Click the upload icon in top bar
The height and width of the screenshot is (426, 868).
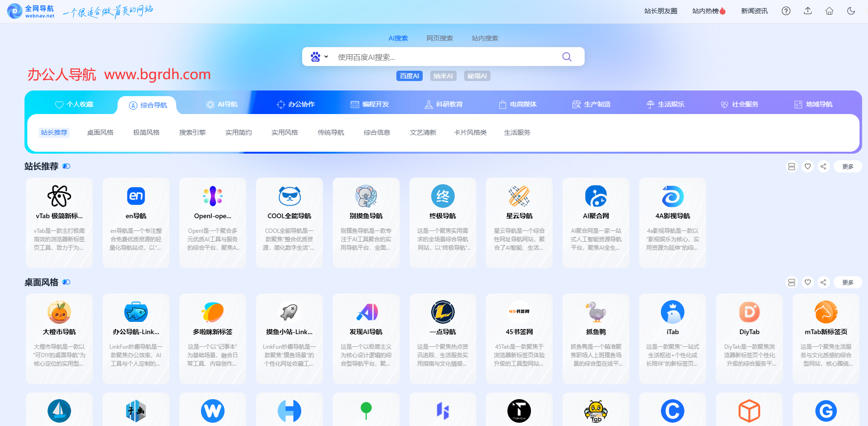(x=807, y=11)
